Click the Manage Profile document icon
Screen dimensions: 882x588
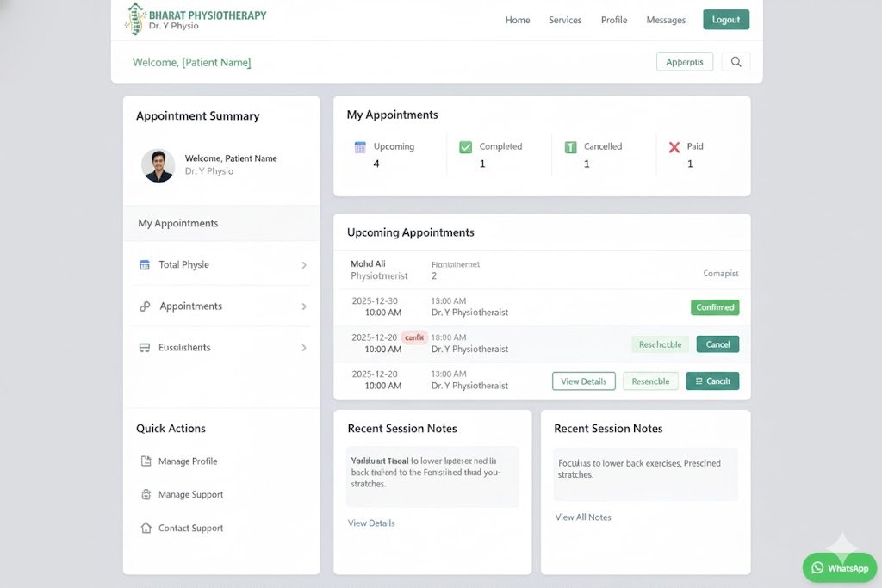[144, 461]
